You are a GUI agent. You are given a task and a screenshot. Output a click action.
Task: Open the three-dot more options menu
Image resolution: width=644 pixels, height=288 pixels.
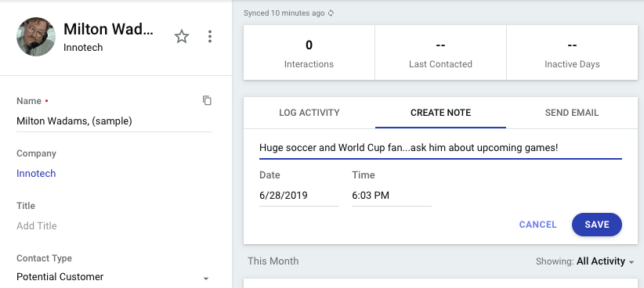210,37
